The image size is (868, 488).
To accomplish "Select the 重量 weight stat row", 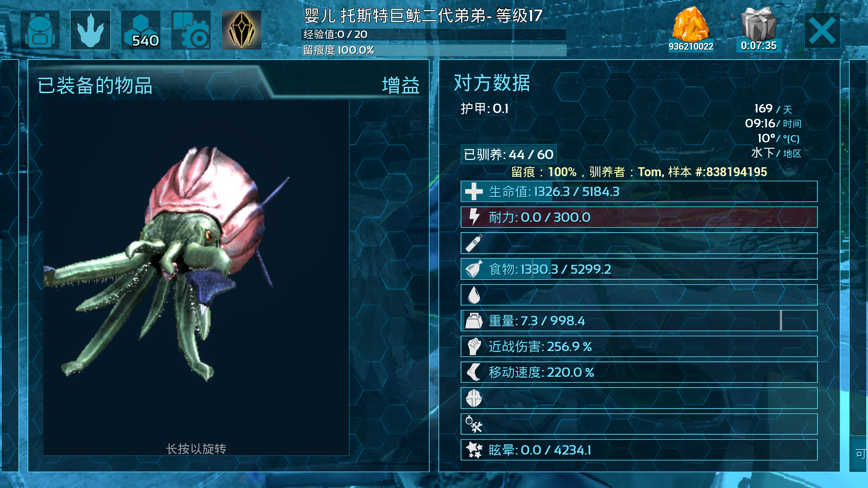I will pos(639,320).
